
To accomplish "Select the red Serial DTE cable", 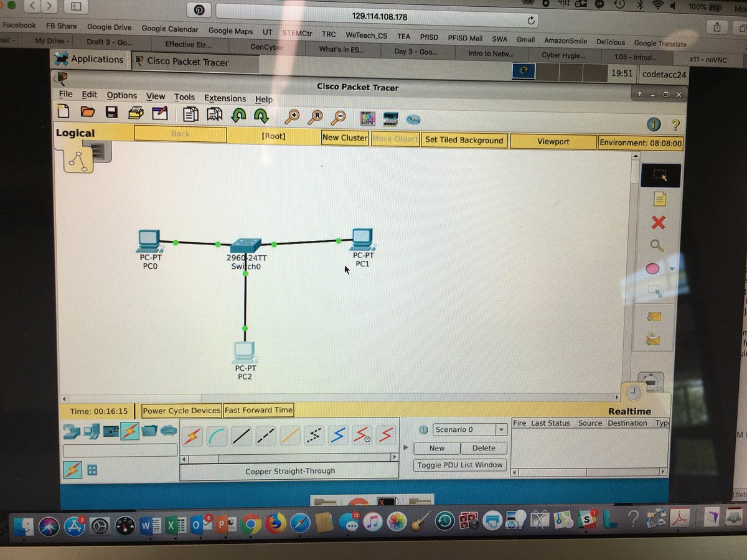I will (x=387, y=434).
